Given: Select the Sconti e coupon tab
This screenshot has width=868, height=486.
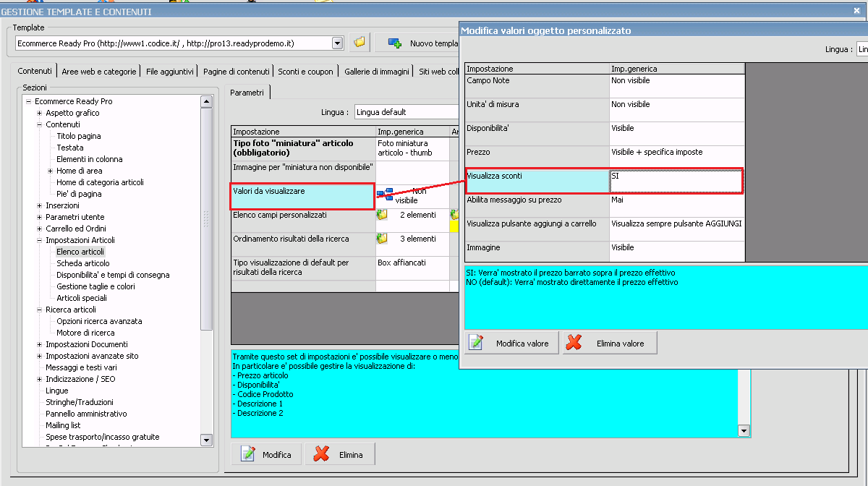Looking at the screenshot, I should tap(306, 72).
